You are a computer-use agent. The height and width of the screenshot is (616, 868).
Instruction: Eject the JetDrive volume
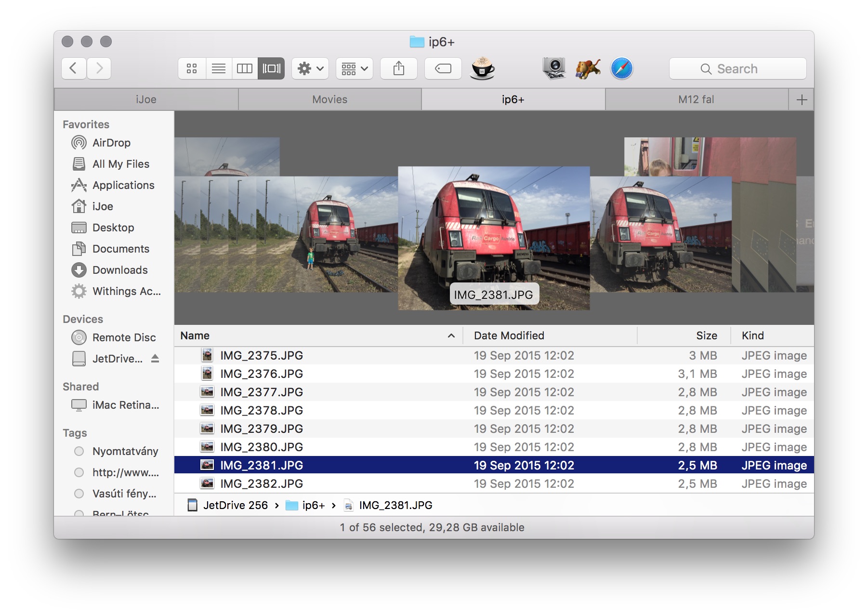click(x=155, y=358)
